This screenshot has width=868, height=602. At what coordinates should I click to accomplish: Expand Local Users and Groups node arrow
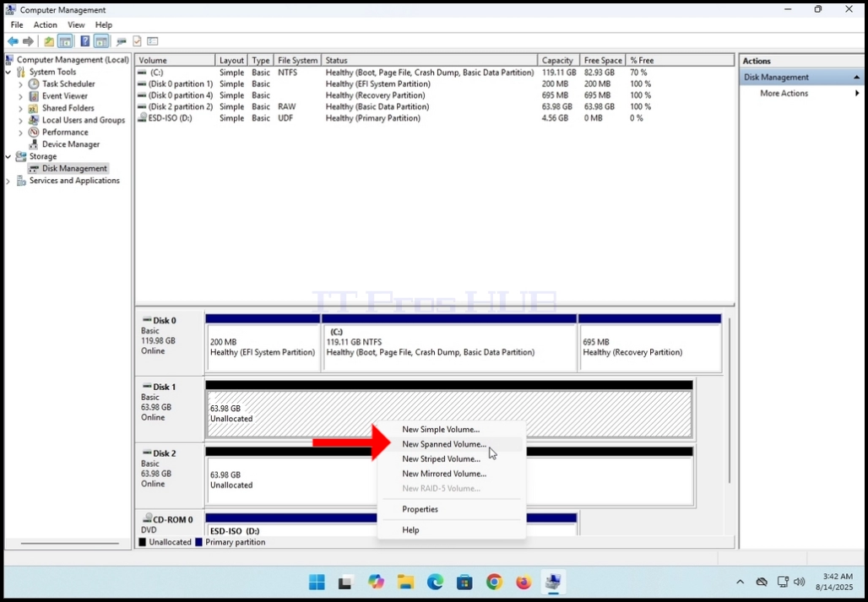click(20, 120)
